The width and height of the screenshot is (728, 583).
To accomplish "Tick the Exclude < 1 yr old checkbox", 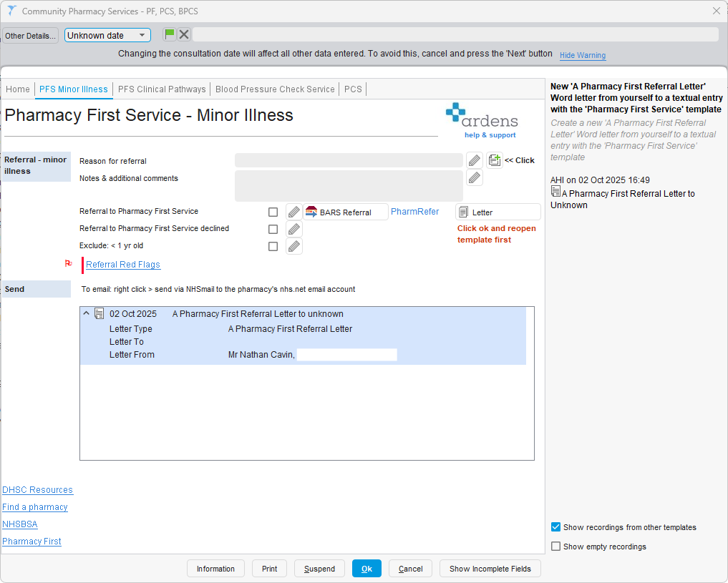I will (273, 246).
